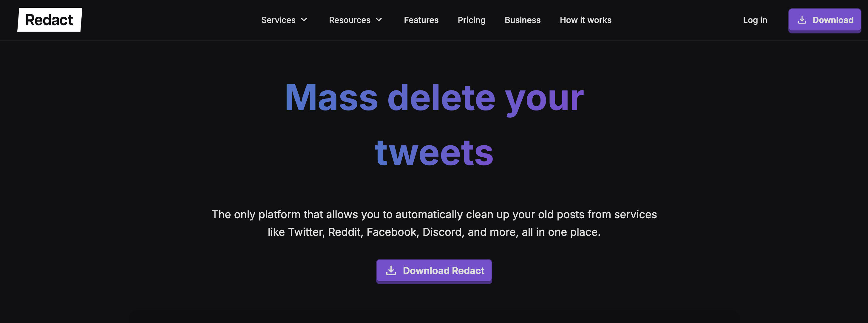Open the How it works link

(x=585, y=20)
